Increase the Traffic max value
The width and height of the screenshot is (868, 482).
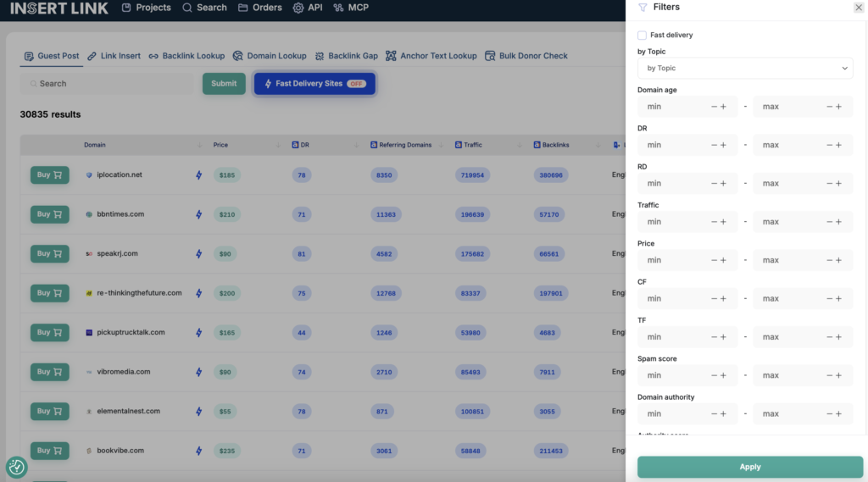click(838, 222)
